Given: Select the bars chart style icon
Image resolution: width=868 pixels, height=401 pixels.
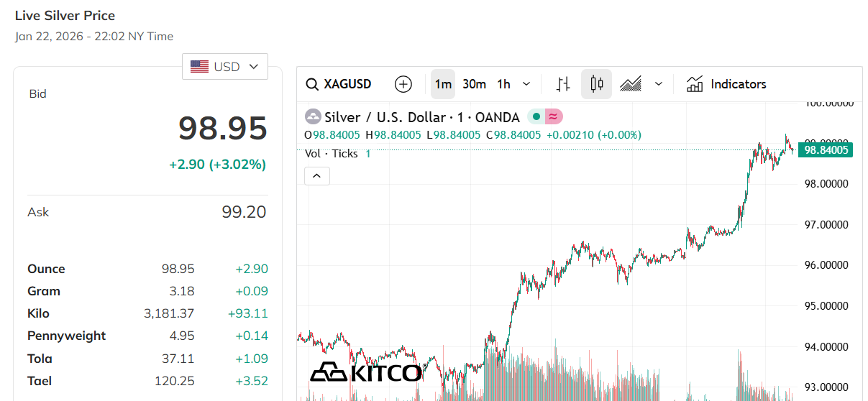Looking at the screenshot, I should coord(564,84).
